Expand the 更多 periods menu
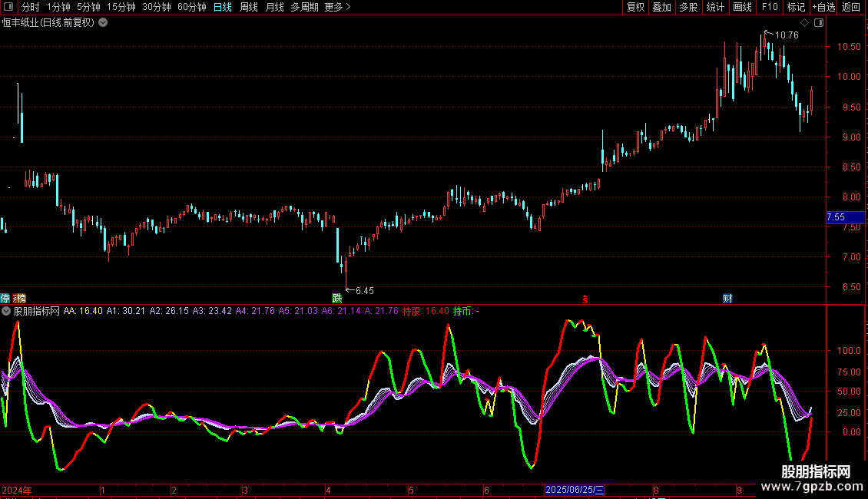Screen dimensions: 868x499 click(337, 7)
